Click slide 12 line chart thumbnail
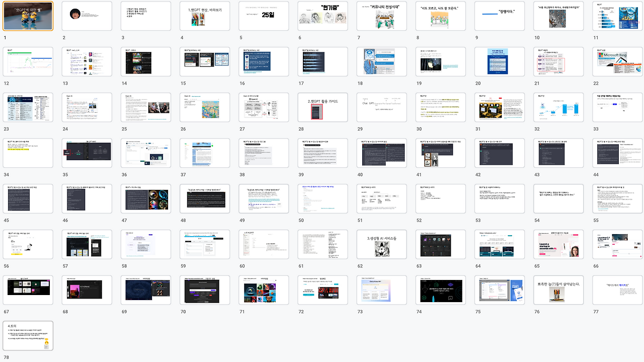644x362 pixels. pyautogui.click(x=28, y=61)
